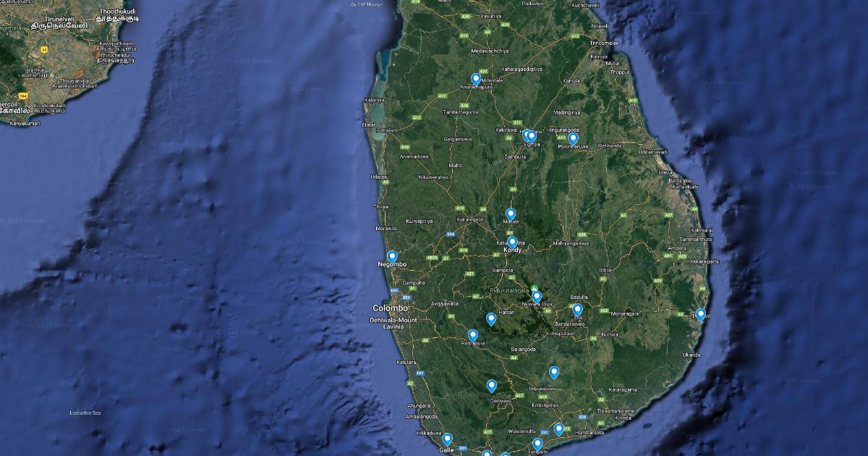Select the Sigiriya pin cluster
The image size is (868, 456).
[x=529, y=135]
